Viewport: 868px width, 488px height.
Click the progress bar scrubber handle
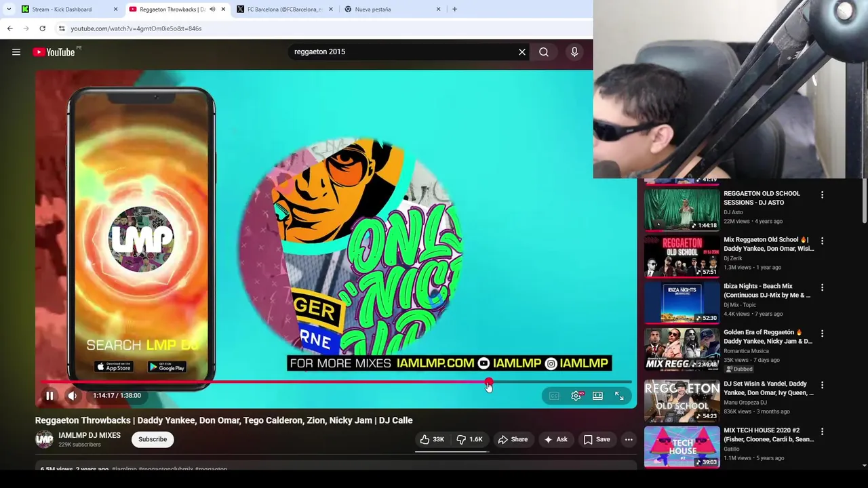point(488,382)
